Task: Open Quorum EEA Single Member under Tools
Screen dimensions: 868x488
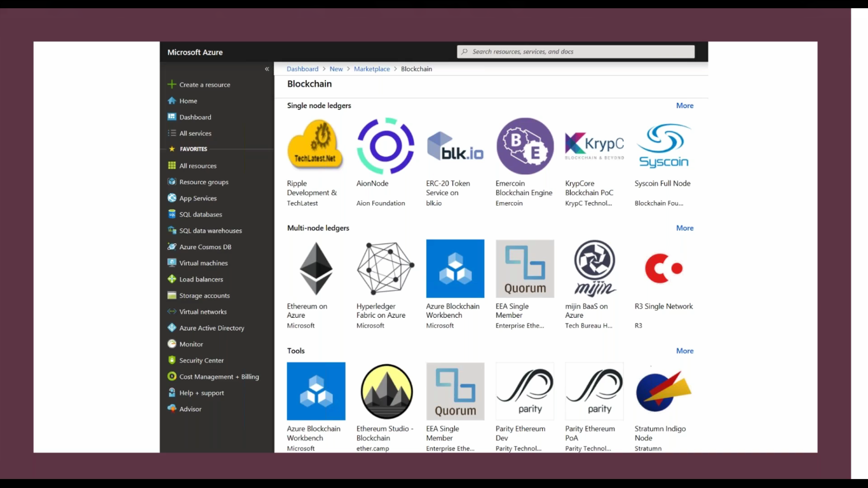Action: point(455,391)
